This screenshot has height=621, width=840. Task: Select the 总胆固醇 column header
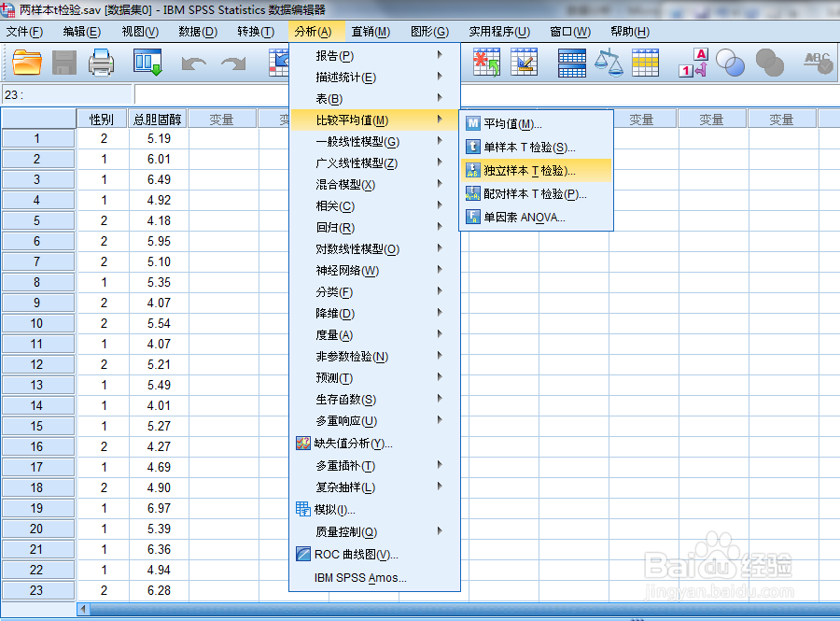[158, 119]
